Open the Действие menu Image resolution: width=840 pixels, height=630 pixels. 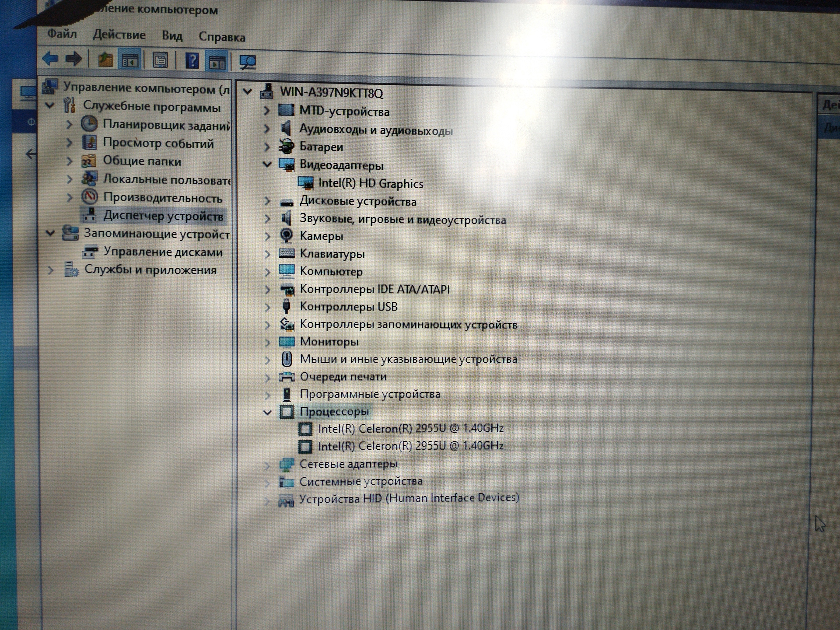[119, 35]
